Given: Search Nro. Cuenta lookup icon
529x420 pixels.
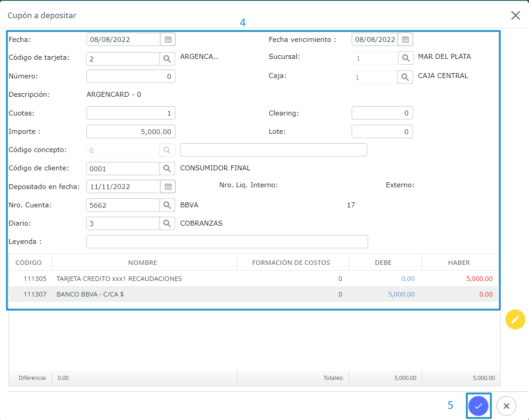Looking at the screenshot, I should pyautogui.click(x=167, y=205).
